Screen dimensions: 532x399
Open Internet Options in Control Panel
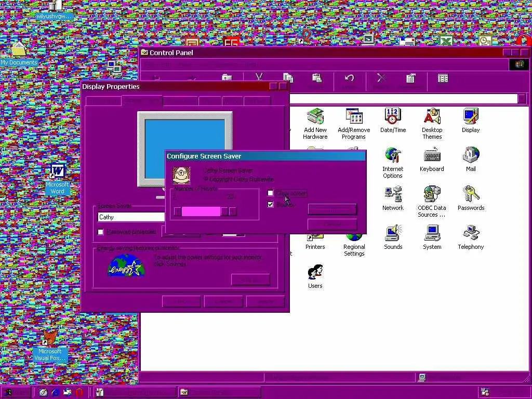pyautogui.click(x=393, y=163)
